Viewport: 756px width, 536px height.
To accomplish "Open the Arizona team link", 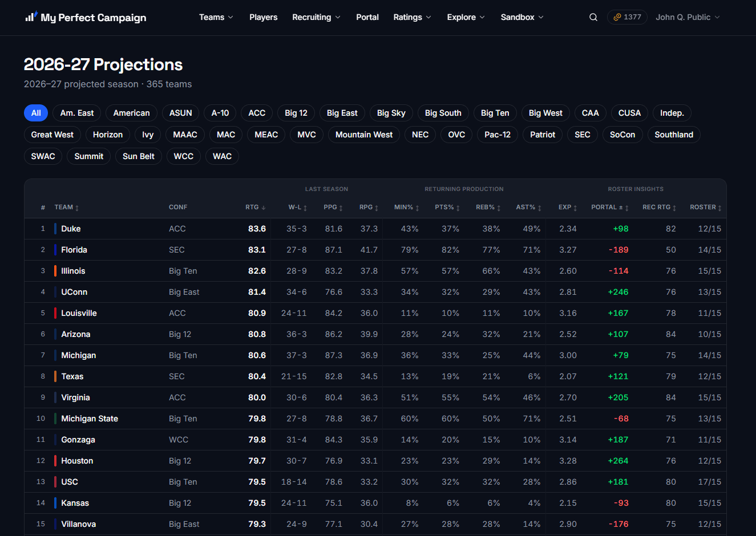I will tap(76, 334).
